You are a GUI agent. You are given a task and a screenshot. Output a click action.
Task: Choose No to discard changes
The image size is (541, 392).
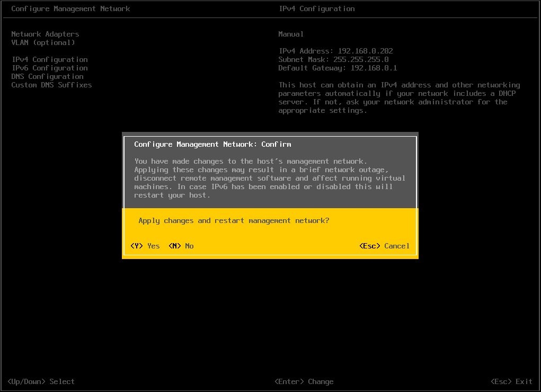181,246
